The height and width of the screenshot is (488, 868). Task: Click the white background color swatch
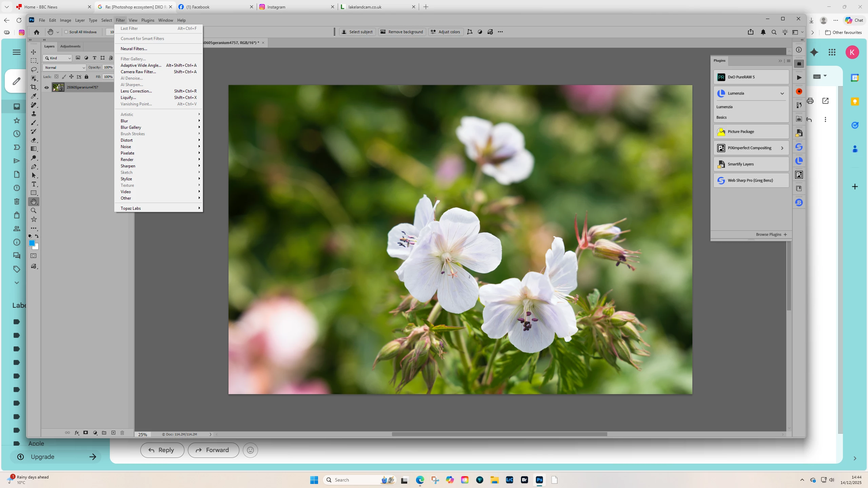click(x=36, y=247)
